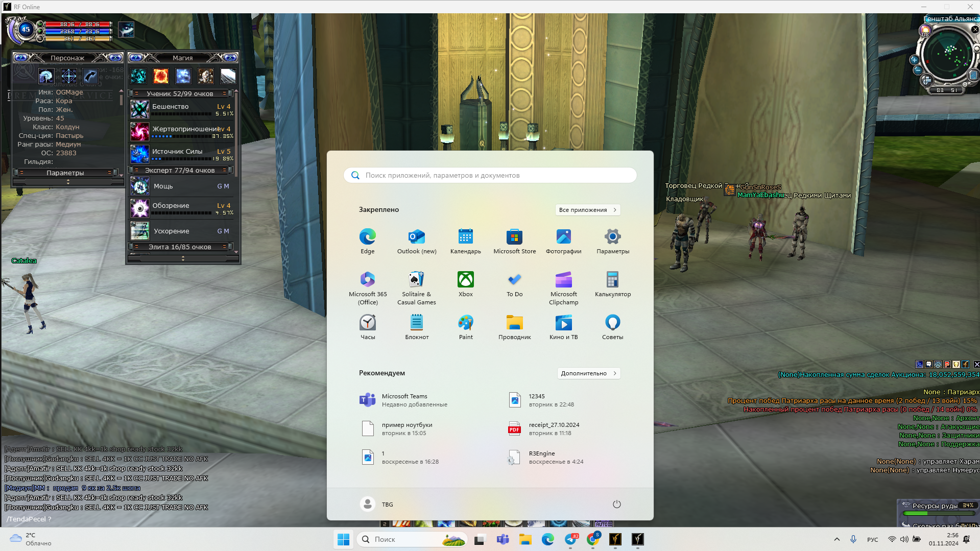The height and width of the screenshot is (551, 980).
Task: Pick the Бешенство skill icon
Action: tap(139, 109)
